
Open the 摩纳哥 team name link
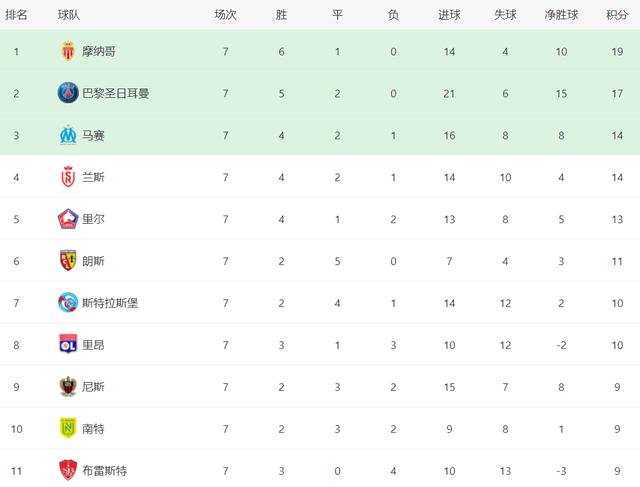(x=99, y=51)
